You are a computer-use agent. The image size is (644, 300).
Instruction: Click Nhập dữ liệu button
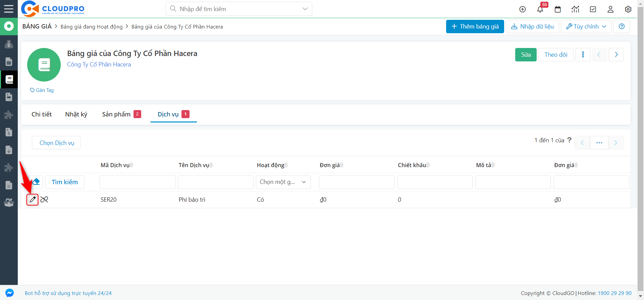point(532,27)
